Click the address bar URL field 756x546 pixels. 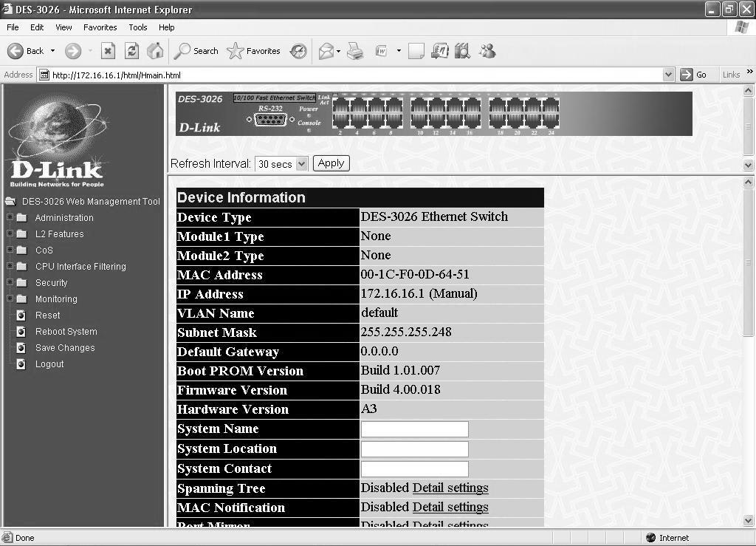pos(356,75)
